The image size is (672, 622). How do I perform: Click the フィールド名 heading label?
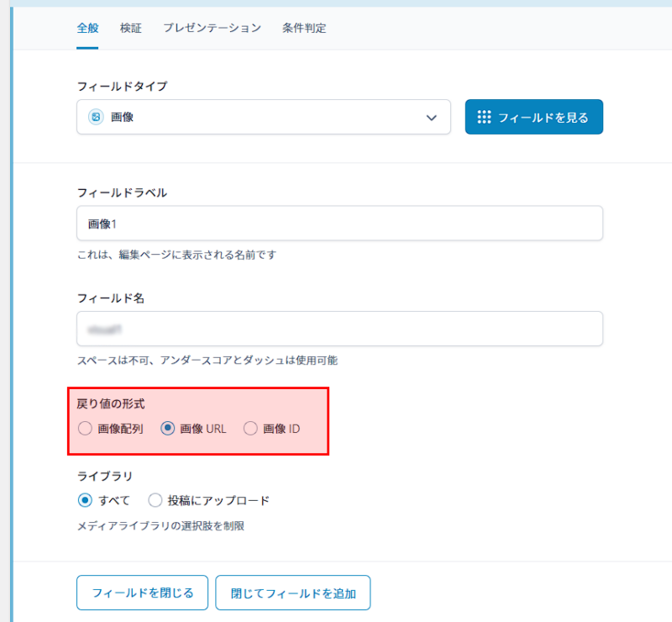click(x=112, y=298)
